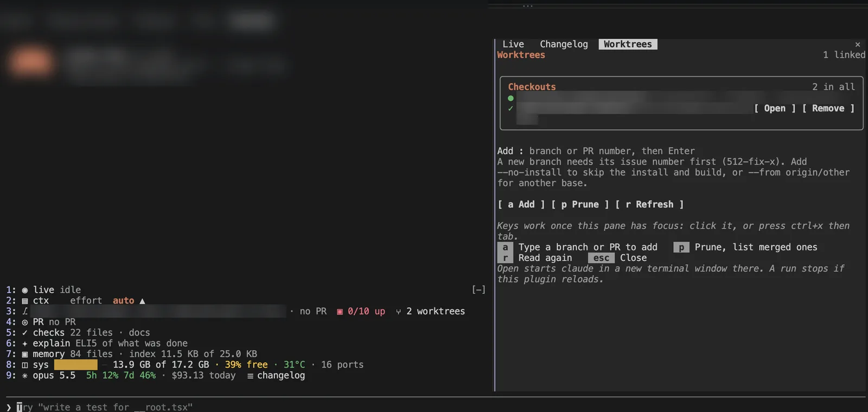The height and width of the screenshot is (412, 868).
Task: Click the yellow sys memory usage bar
Action: coord(76,365)
